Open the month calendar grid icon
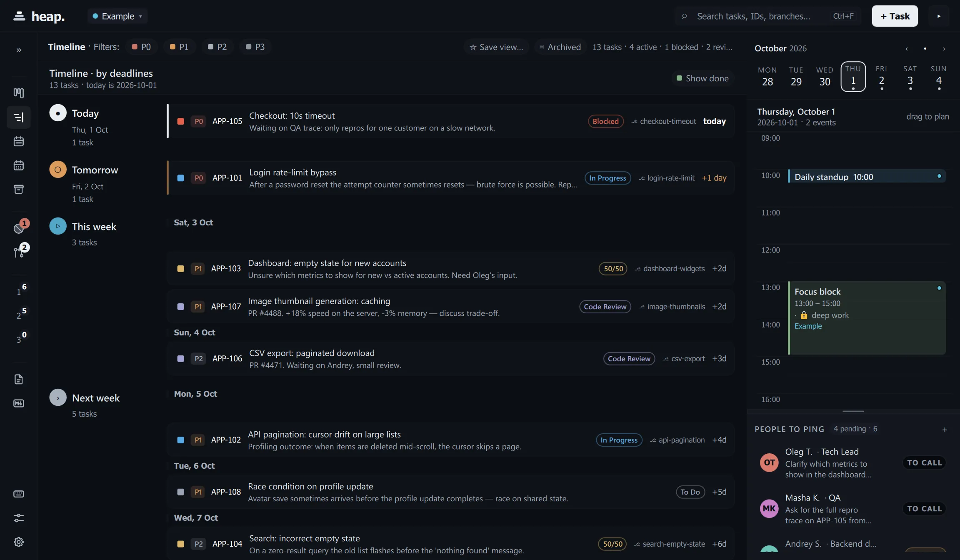 pos(19,165)
